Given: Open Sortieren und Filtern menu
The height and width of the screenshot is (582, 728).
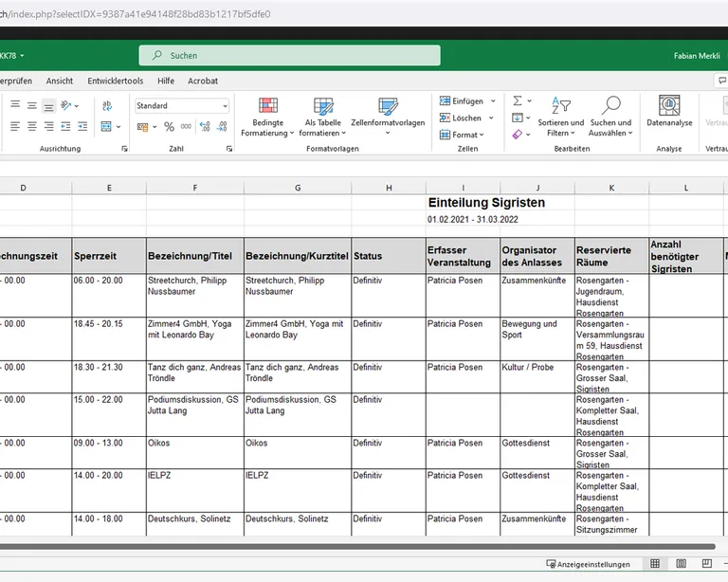Looking at the screenshot, I should [x=561, y=117].
